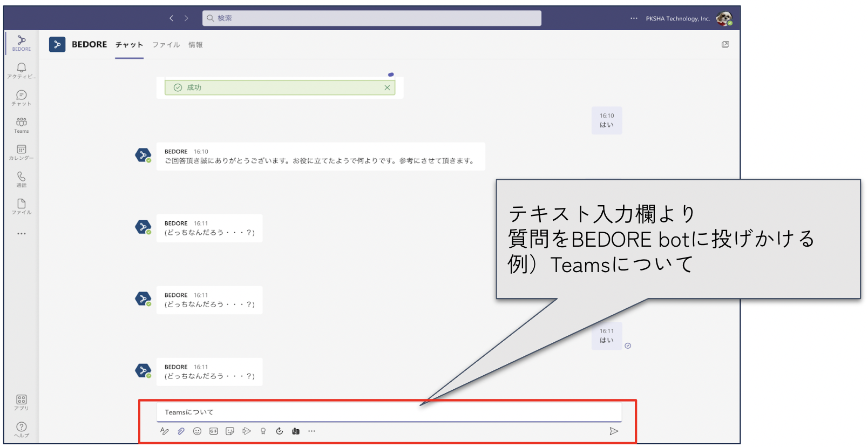The width and height of the screenshot is (868, 447).
Task: Click the Stream play icon in the compose toolbar
Action: click(247, 431)
